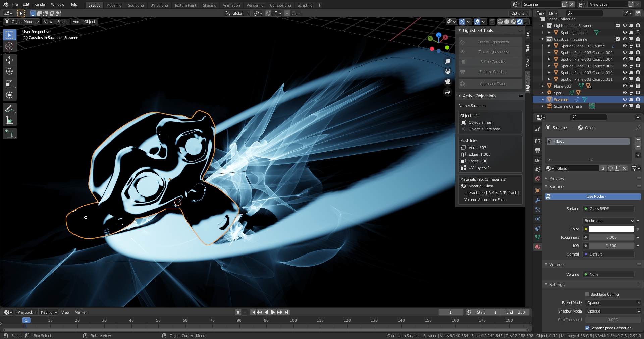Viewport: 644px width, 339px height.
Task: Select the Add Cube tool
Action: pos(9,134)
